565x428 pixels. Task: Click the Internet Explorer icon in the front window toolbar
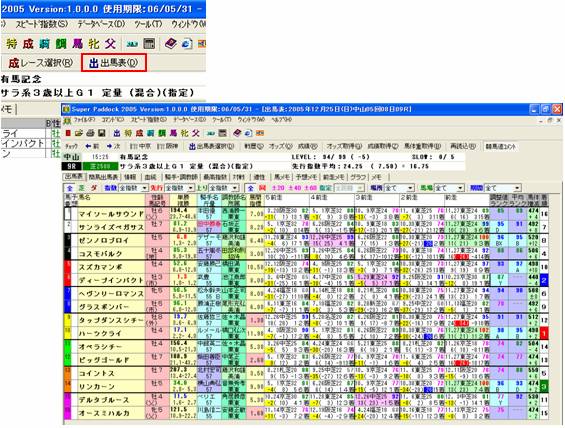249,133
